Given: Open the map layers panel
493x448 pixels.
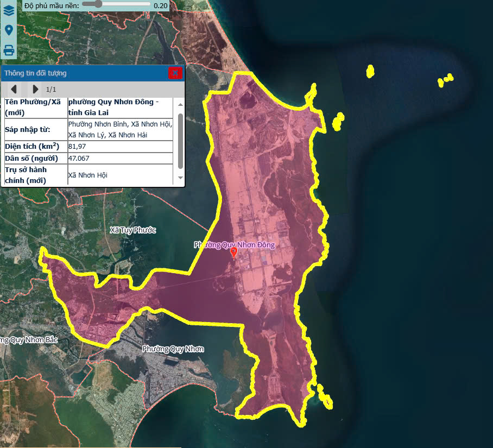Looking at the screenshot, I should tap(9, 10).
